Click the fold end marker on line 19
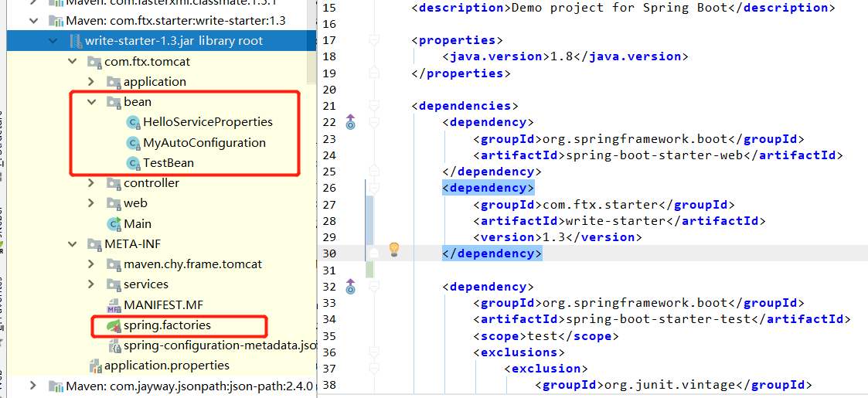This screenshot has width=868, height=398. [375, 73]
